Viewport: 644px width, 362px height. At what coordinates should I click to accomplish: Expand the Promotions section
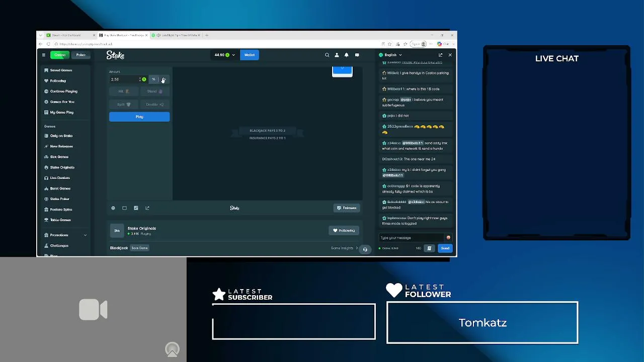(65, 235)
